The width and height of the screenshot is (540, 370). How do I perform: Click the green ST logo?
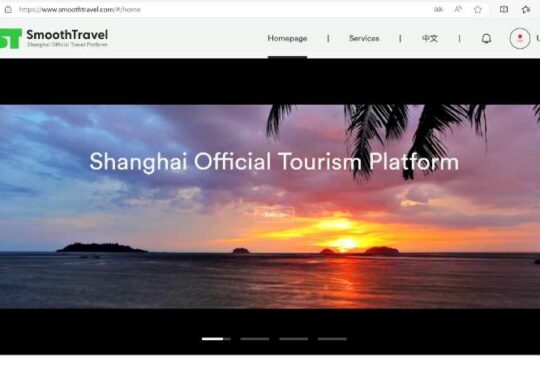tap(11, 38)
